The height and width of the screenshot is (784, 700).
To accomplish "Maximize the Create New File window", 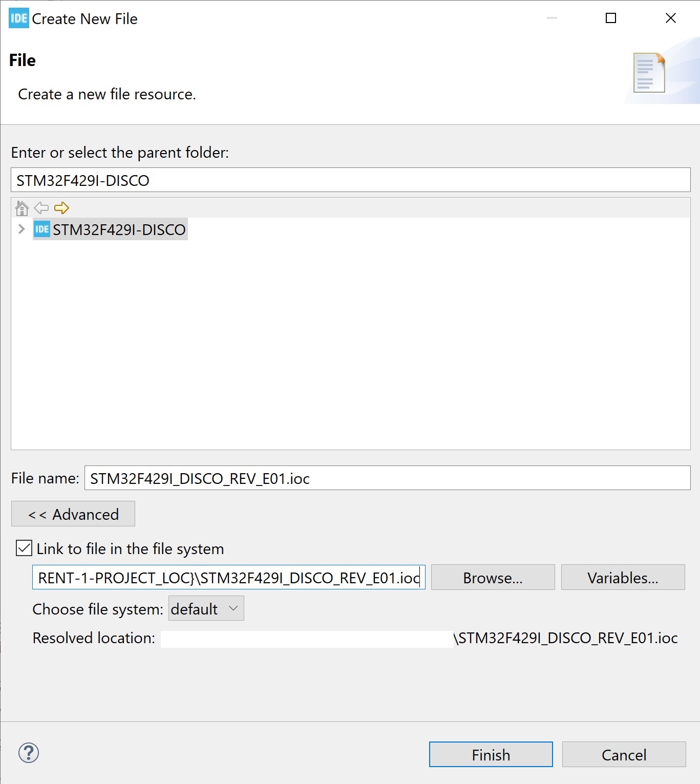I will pos(611,18).
